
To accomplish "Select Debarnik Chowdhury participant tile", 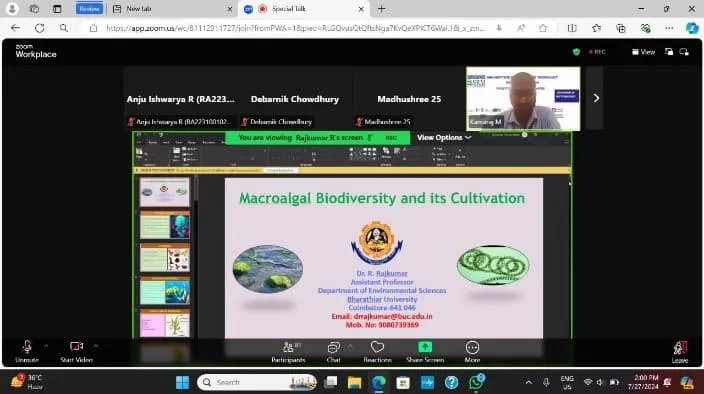I will 295,99.
